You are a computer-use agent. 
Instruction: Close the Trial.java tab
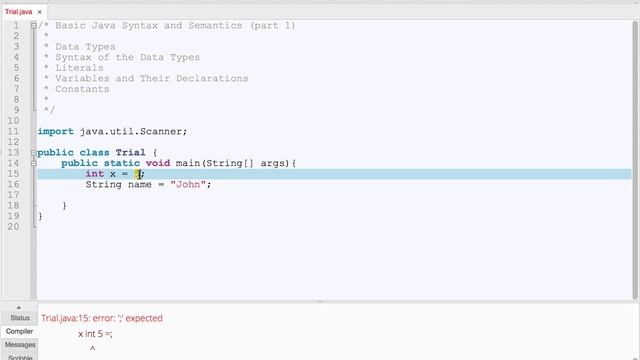tap(40, 12)
